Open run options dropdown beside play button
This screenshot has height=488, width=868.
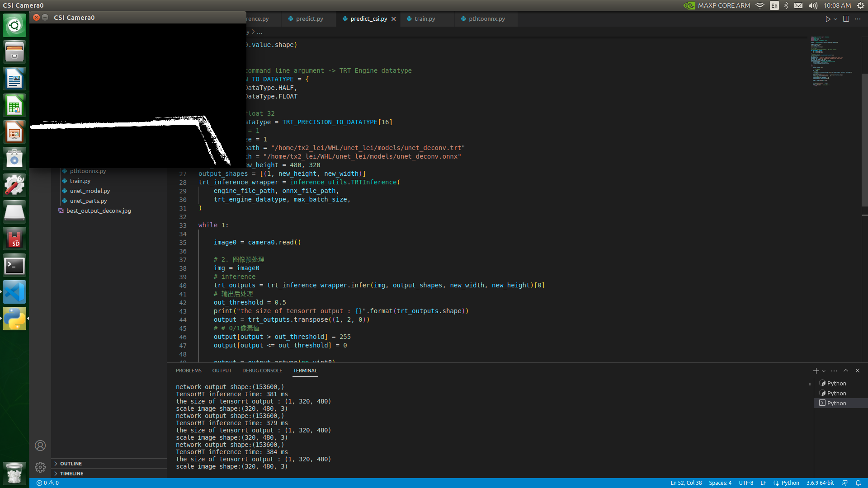click(835, 19)
